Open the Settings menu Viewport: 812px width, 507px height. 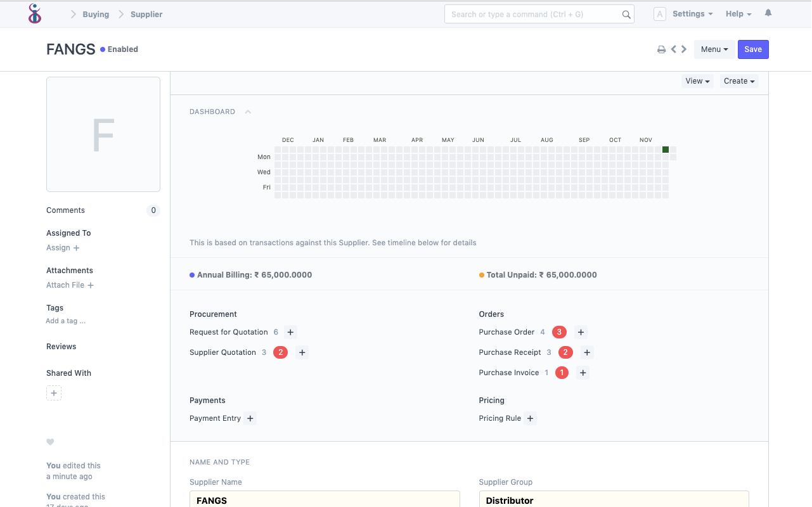688,13
